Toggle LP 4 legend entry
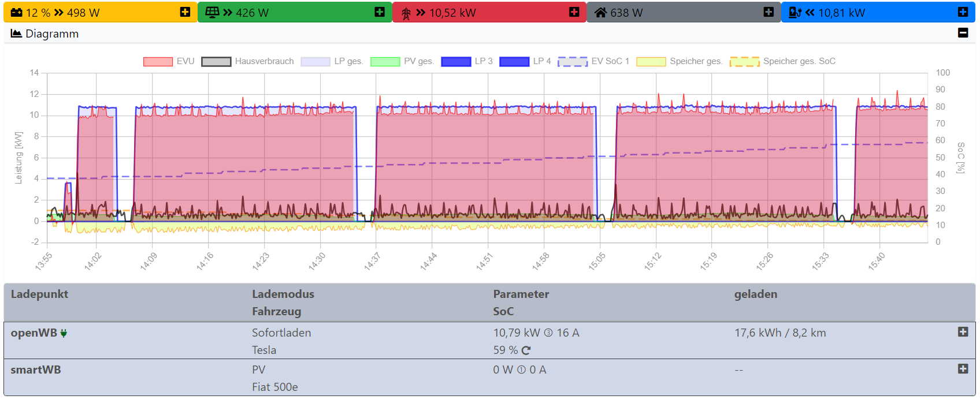 pyautogui.click(x=525, y=61)
